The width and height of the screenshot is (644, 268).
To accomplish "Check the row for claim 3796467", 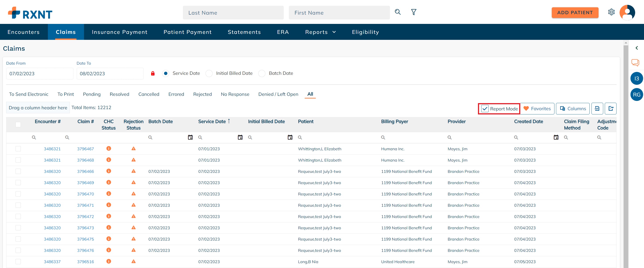I will pos(18,149).
